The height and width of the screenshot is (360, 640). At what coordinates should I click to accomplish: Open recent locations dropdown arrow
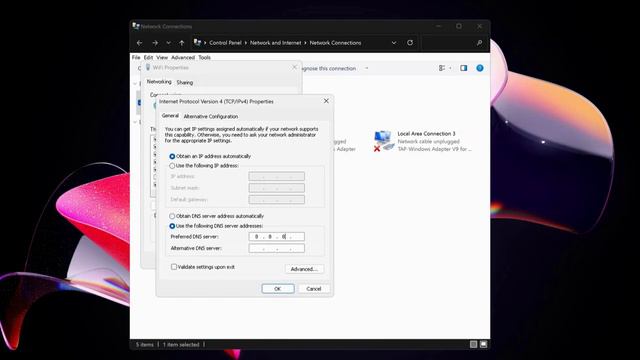coord(168,43)
